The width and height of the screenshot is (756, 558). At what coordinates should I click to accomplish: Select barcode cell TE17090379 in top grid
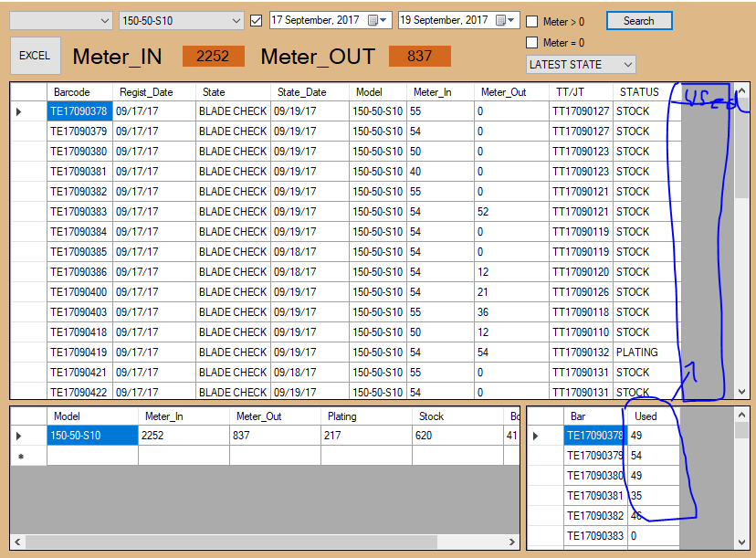[x=80, y=132]
